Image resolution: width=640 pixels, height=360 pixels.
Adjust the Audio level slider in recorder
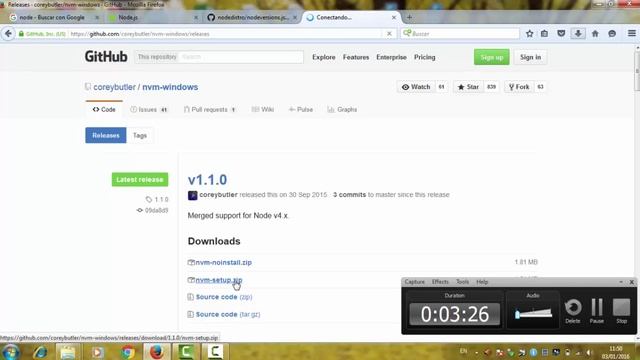[533, 313]
